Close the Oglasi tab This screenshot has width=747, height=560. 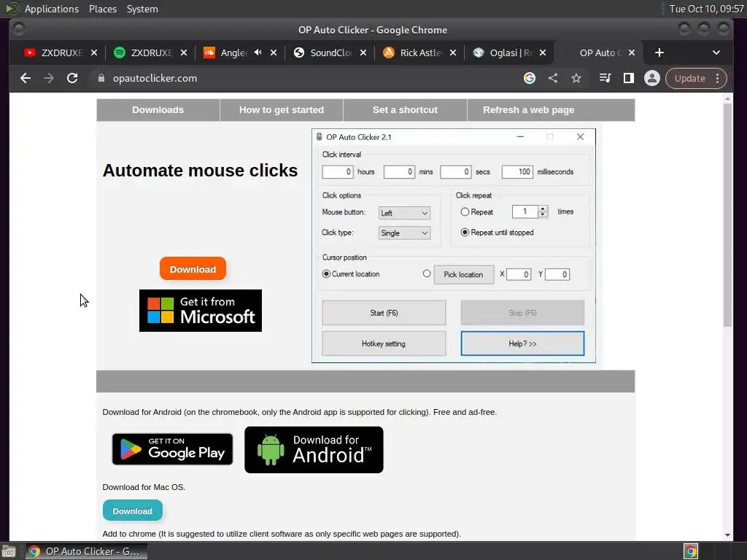[542, 52]
